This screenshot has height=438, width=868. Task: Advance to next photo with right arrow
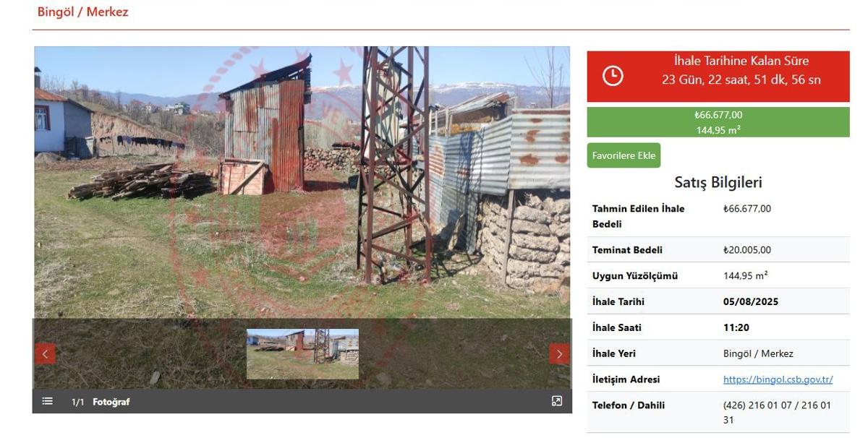click(559, 353)
